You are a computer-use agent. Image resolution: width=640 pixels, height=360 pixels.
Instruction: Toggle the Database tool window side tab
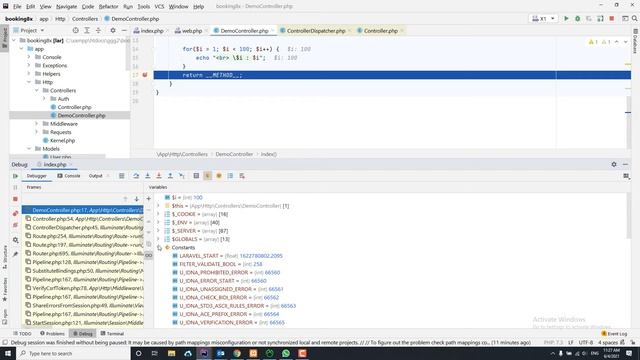tap(635, 41)
